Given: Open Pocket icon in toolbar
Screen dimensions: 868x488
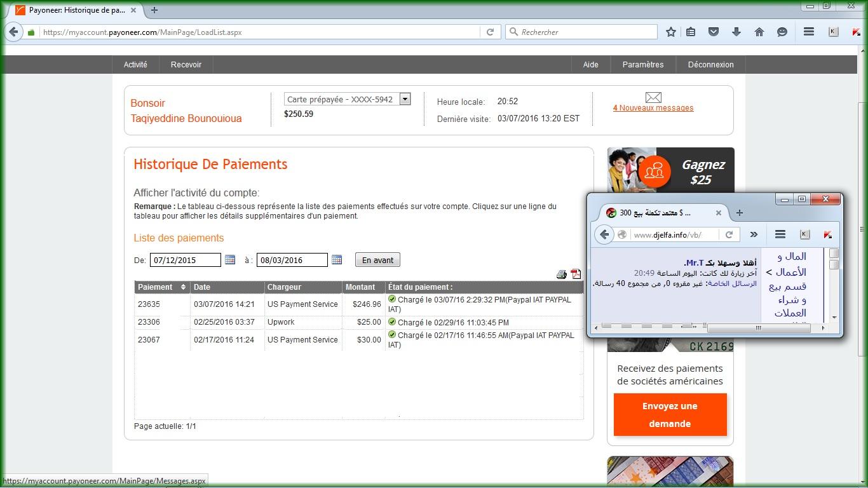Looking at the screenshot, I should pos(714,32).
